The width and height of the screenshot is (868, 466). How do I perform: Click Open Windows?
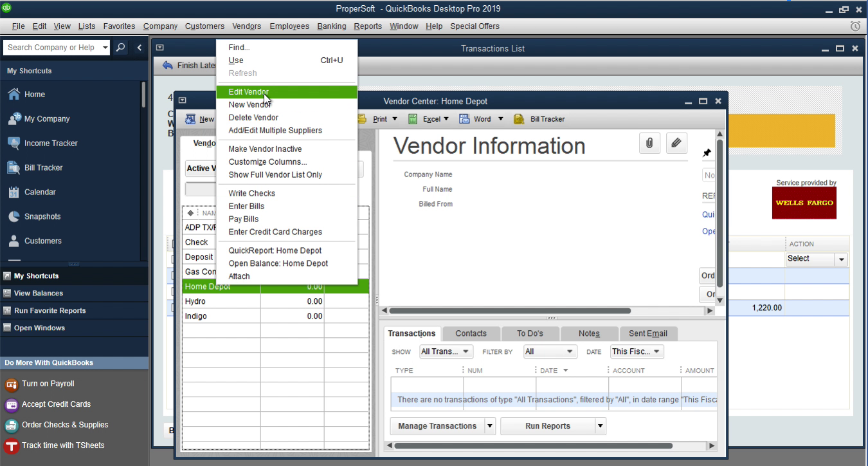(x=39, y=328)
